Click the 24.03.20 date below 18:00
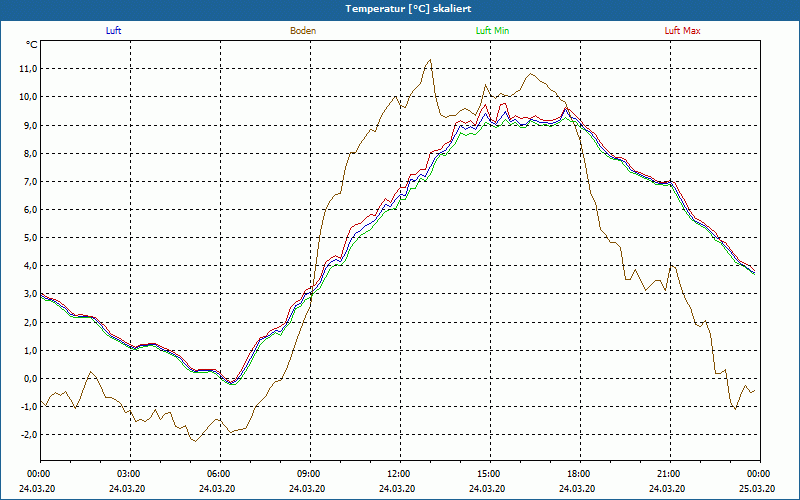800x500 pixels. (x=577, y=488)
